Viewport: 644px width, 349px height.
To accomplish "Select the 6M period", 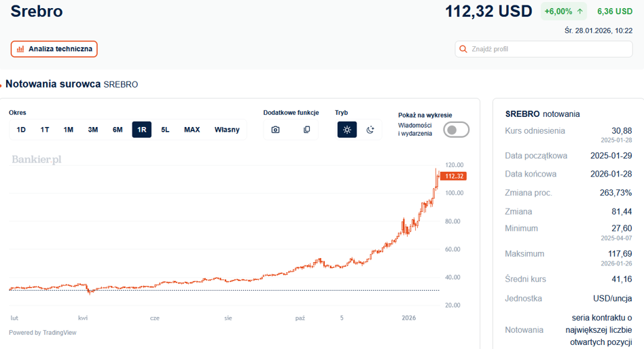I will pyautogui.click(x=118, y=130).
